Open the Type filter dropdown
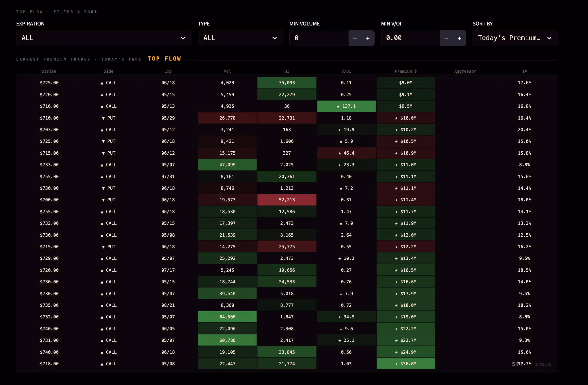This screenshot has width=588, height=385. coord(240,38)
